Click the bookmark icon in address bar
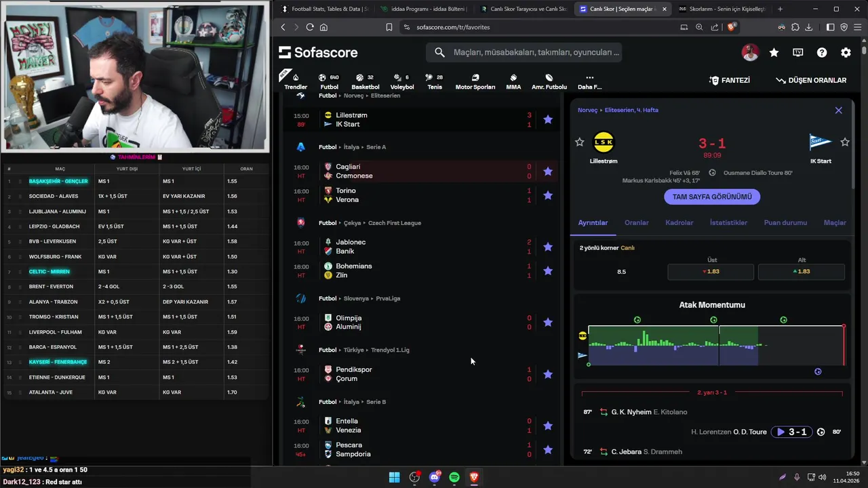This screenshot has height=488, width=868. [389, 27]
